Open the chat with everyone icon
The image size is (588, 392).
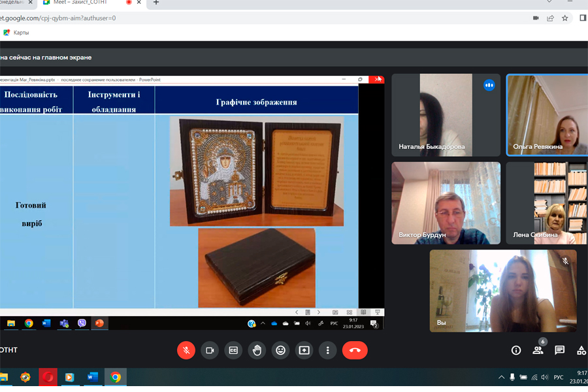[559, 350]
